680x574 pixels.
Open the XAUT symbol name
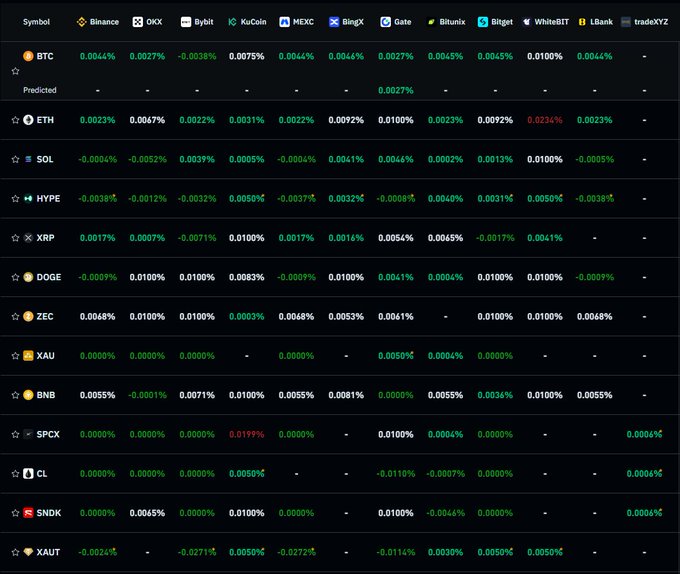click(48, 552)
